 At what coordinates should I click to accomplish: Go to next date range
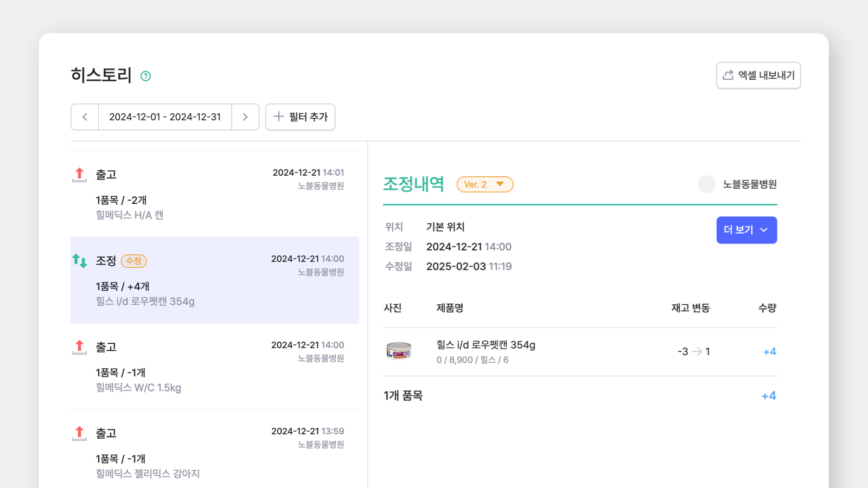tap(245, 117)
